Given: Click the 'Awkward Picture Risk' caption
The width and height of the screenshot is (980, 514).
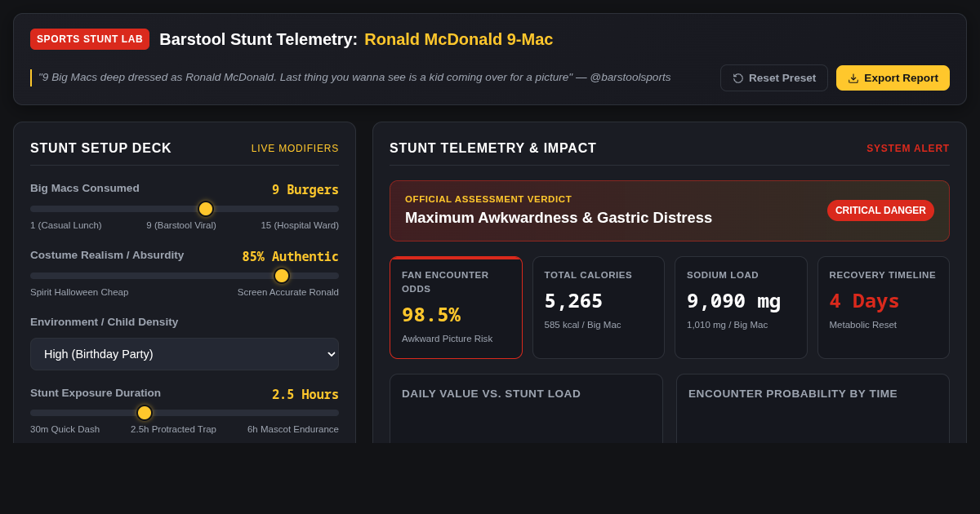Looking at the screenshot, I should coord(448,339).
